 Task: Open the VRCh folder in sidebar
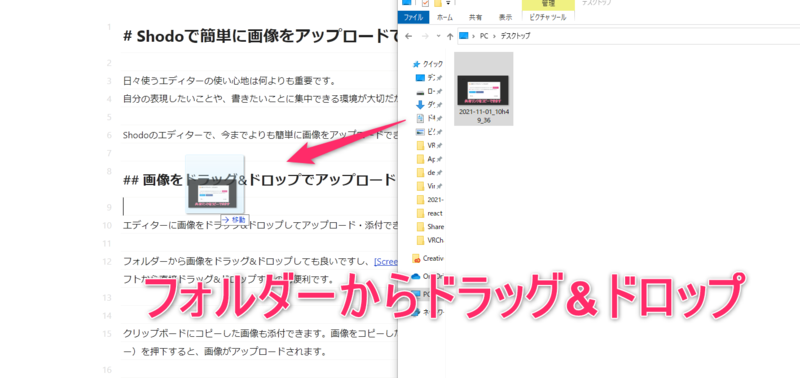[429, 239]
